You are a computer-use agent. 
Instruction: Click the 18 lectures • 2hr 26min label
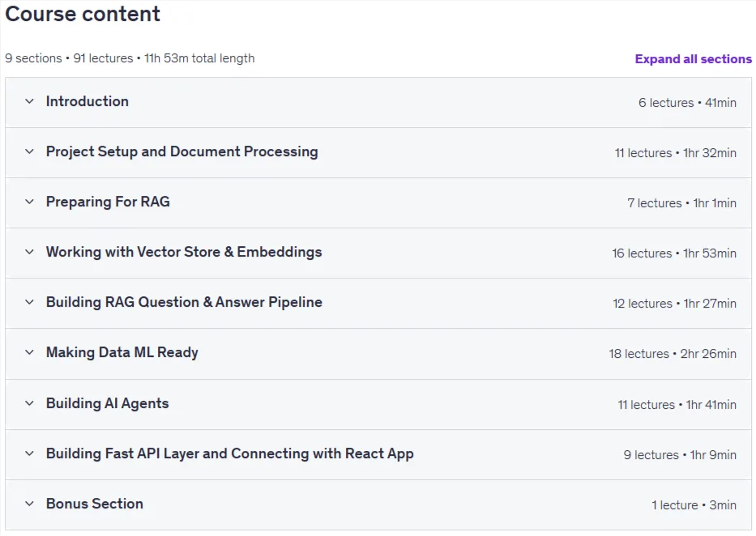(672, 354)
